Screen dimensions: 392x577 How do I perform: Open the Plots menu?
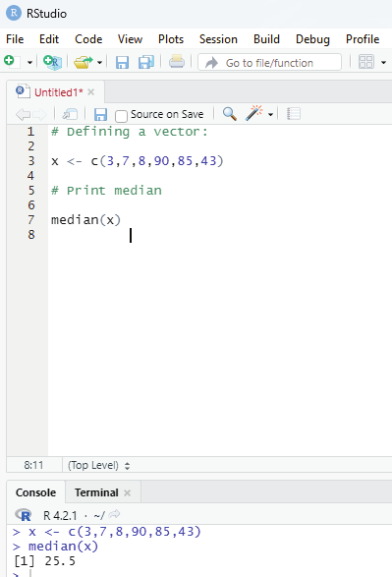171,39
